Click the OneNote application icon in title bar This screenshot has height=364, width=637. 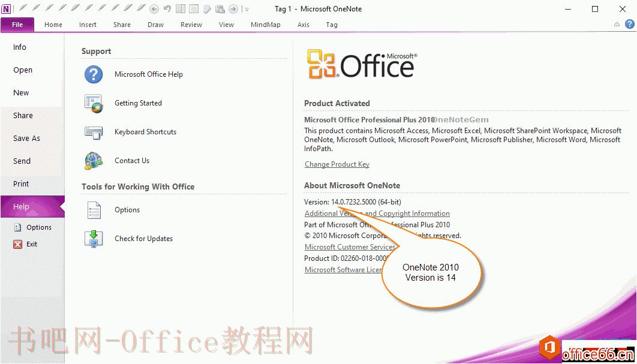tap(6, 8)
